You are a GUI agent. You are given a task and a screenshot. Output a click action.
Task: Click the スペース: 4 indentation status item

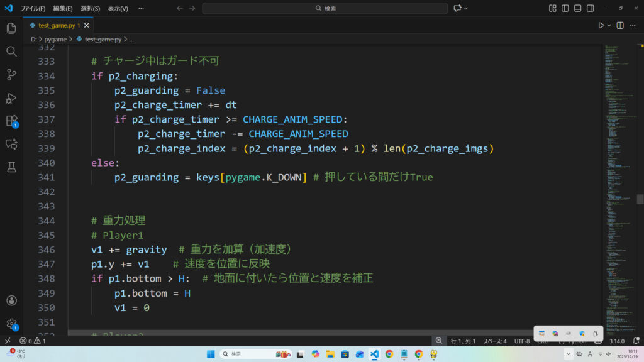[494, 341]
